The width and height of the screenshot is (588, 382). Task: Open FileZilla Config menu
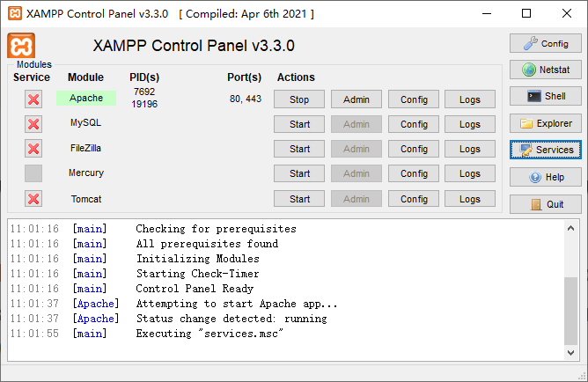click(414, 149)
